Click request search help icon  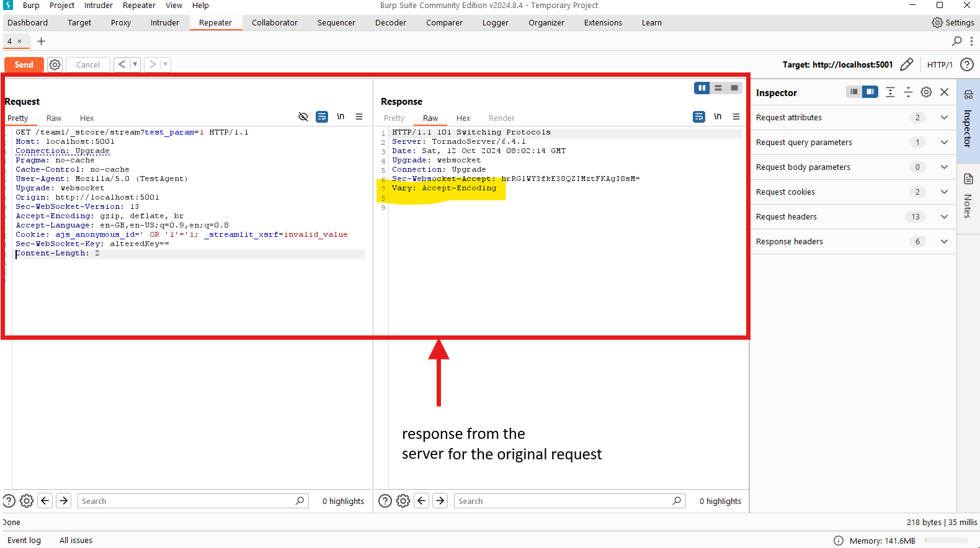9,501
